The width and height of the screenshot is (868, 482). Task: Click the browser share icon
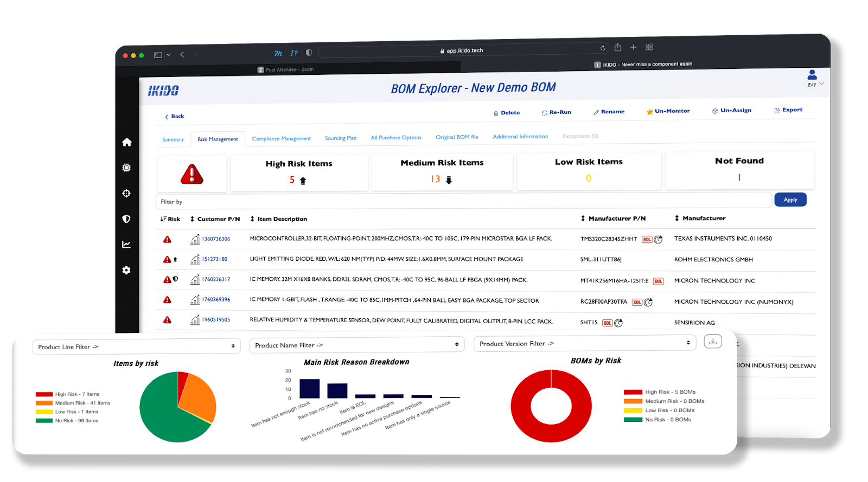(x=618, y=47)
